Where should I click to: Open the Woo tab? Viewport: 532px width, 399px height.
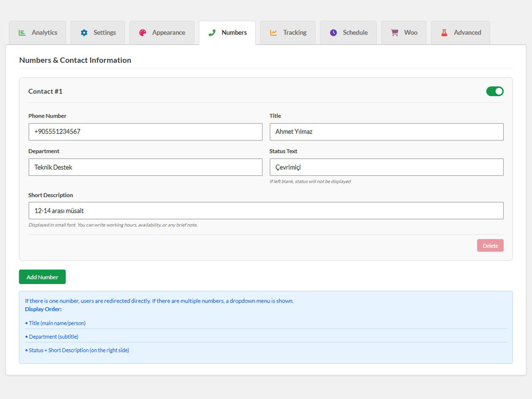404,33
